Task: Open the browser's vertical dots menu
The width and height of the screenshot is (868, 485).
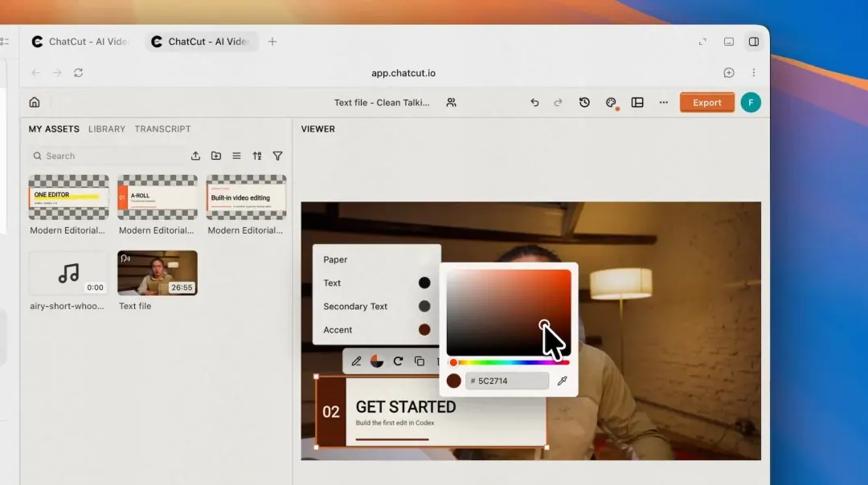Action: click(753, 72)
